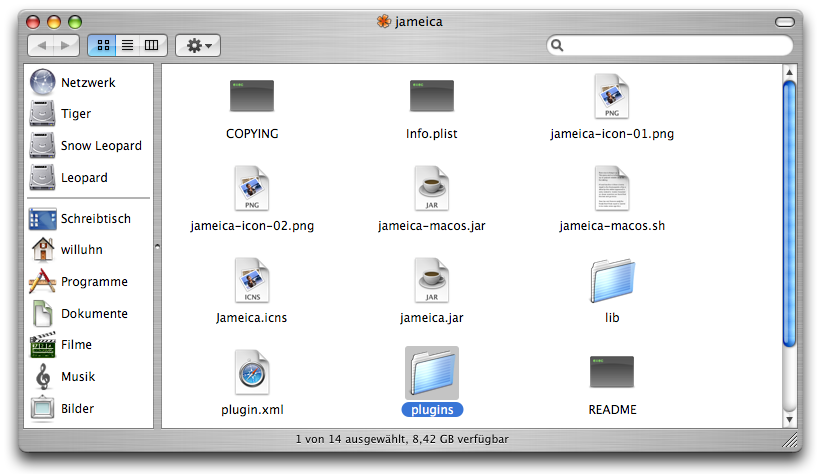Switch to icon view
The height and width of the screenshot is (474, 827).
tap(103, 45)
